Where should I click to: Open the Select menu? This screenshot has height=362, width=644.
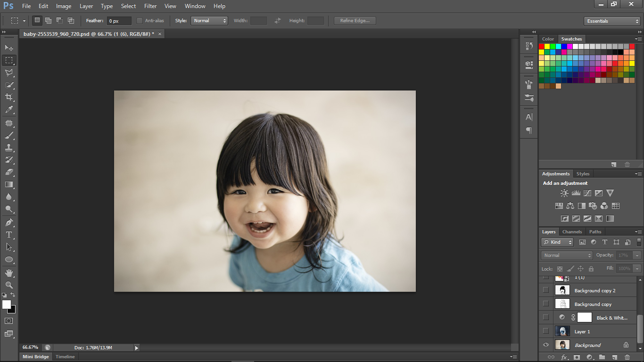128,6
